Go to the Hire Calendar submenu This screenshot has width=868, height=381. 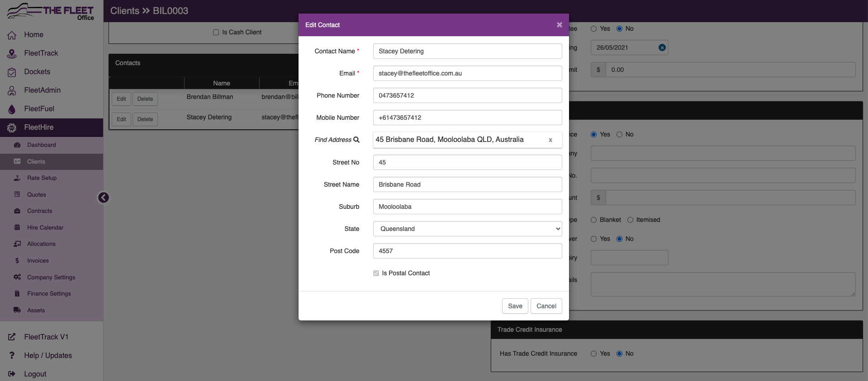pyautogui.click(x=52, y=227)
